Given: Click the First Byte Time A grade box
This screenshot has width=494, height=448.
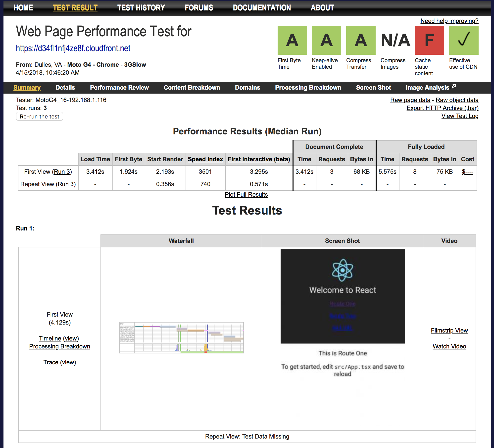Looking at the screenshot, I should pyautogui.click(x=292, y=40).
